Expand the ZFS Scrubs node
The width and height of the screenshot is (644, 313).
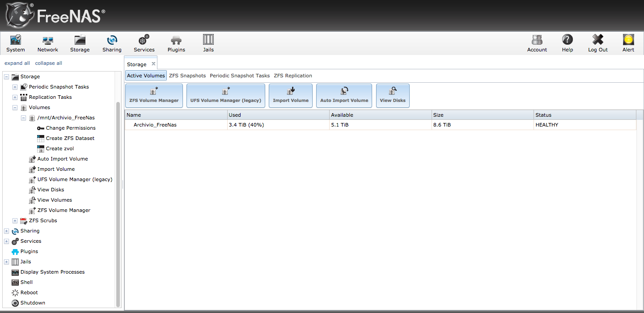pyautogui.click(x=15, y=220)
